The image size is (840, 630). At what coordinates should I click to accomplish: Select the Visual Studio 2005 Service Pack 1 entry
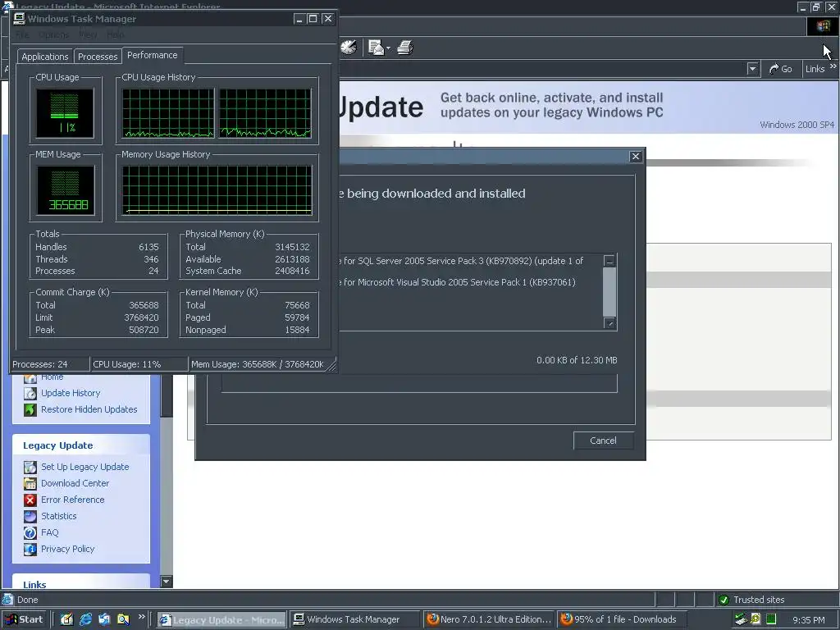tap(456, 282)
